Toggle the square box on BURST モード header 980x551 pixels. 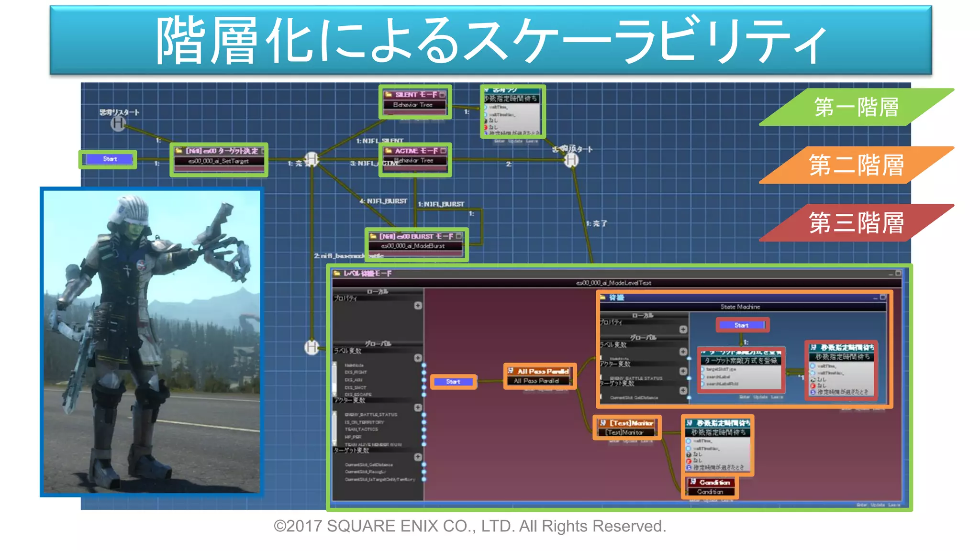459,236
